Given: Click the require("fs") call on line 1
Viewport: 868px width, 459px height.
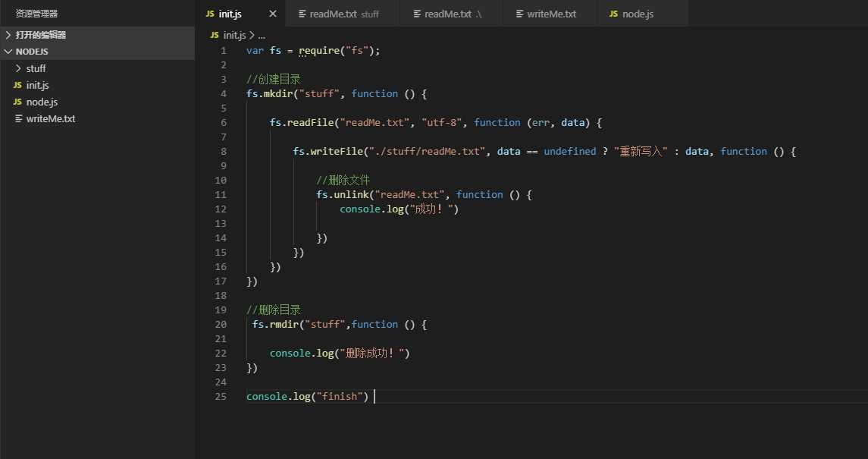Looking at the screenshot, I should coord(337,50).
